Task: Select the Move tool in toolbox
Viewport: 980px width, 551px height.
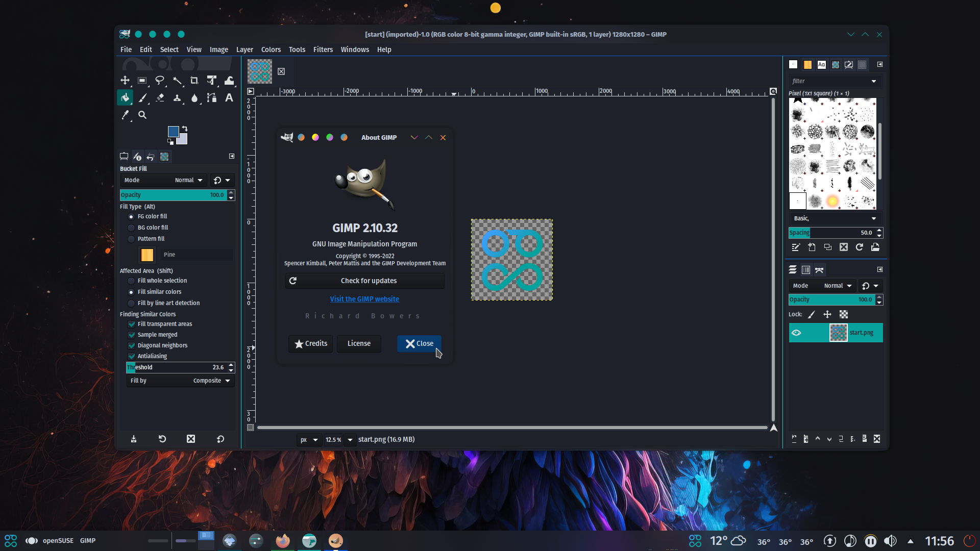Action: coord(125,81)
